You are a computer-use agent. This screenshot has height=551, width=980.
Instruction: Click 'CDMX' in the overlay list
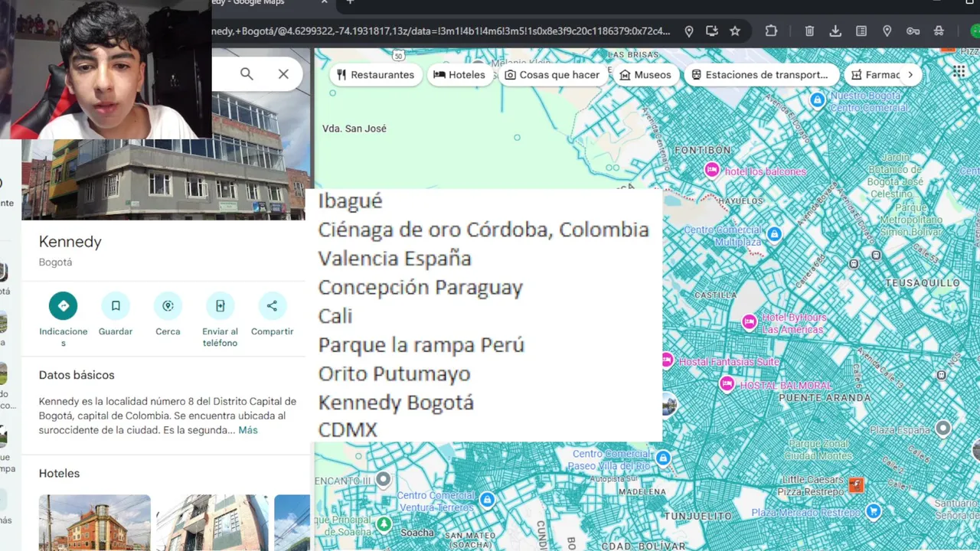(348, 430)
